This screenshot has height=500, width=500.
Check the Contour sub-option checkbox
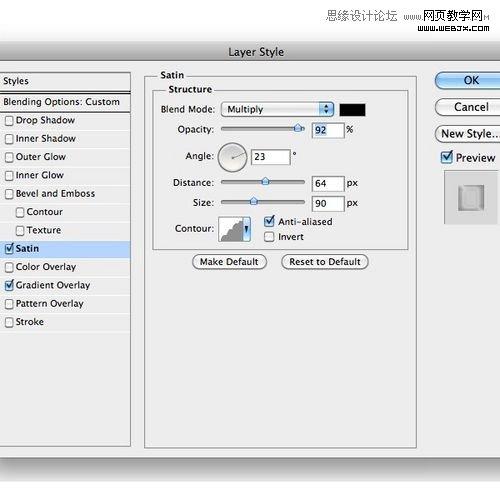pyautogui.click(x=20, y=212)
